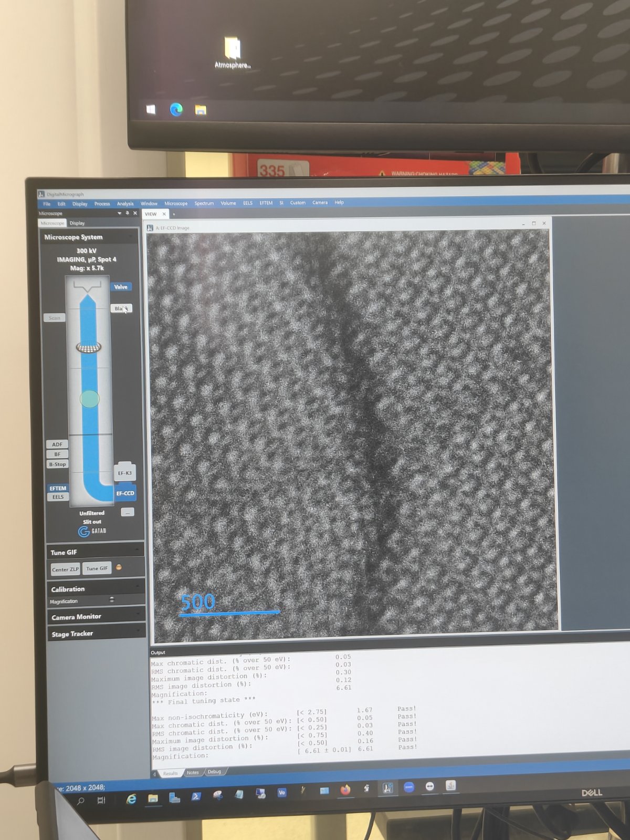
Task: Click the Magnification calibration spinner
Action: coord(111,599)
